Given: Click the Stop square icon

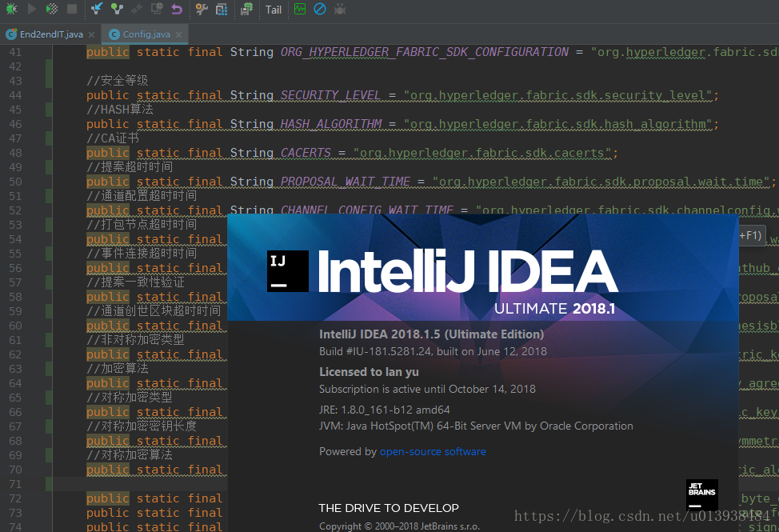Looking at the screenshot, I should (72, 9).
